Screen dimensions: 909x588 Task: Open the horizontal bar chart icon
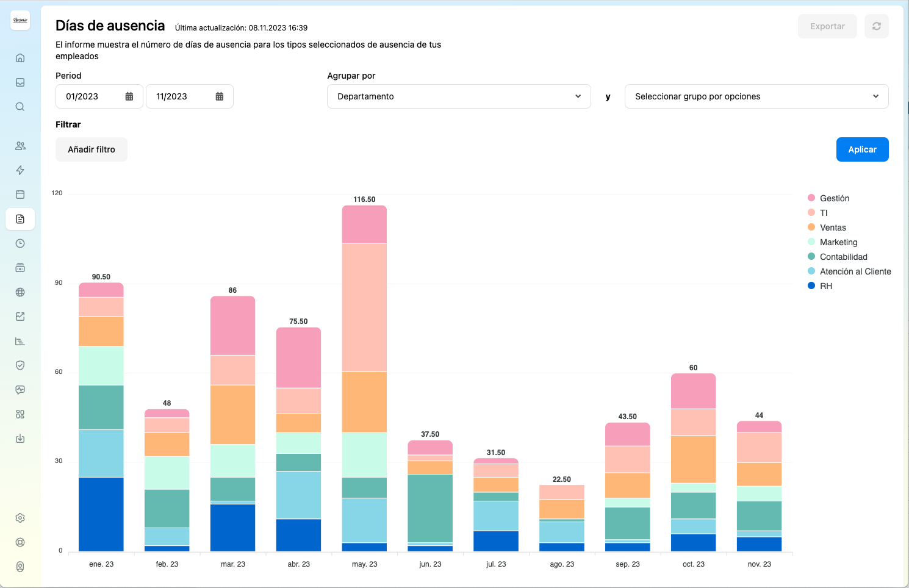(x=20, y=341)
